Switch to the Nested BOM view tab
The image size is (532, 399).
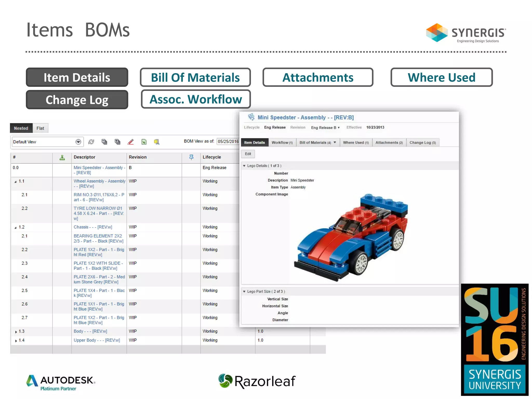point(21,128)
